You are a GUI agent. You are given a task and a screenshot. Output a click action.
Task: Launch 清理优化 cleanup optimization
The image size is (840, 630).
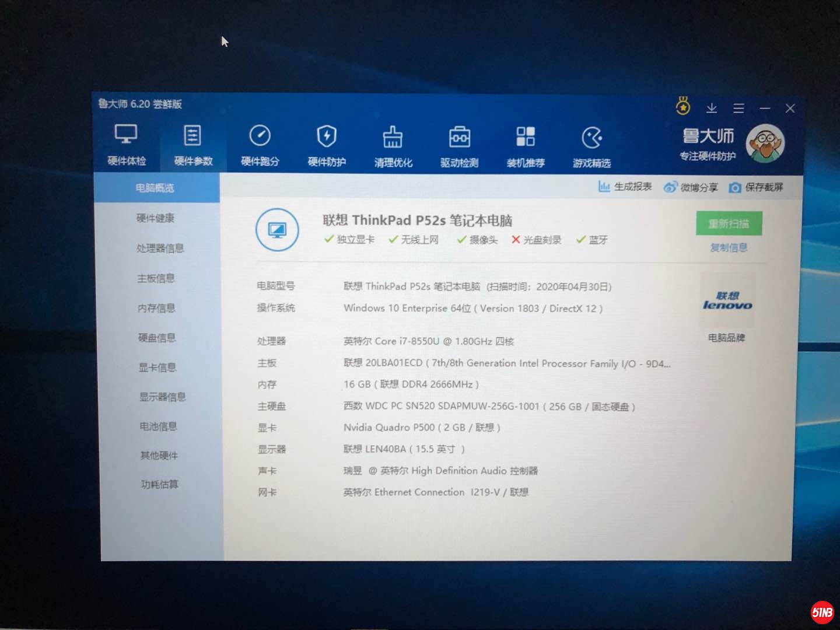tap(392, 145)
